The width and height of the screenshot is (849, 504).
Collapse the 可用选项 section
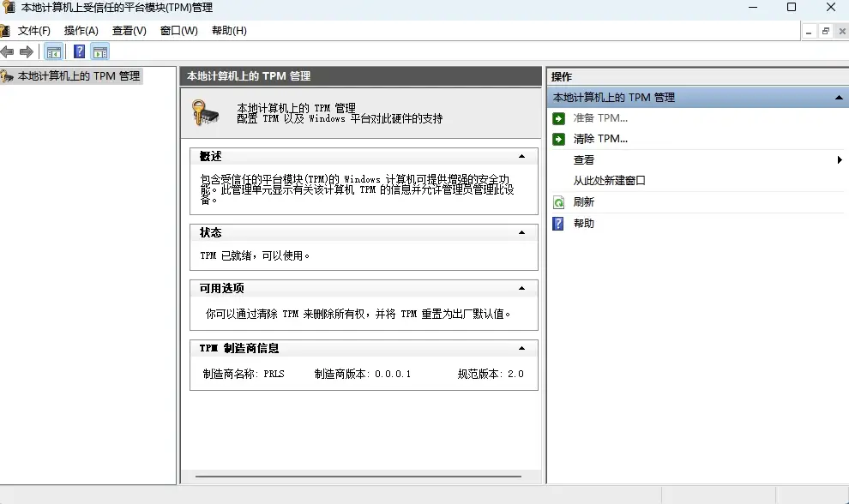pos(522,289)
